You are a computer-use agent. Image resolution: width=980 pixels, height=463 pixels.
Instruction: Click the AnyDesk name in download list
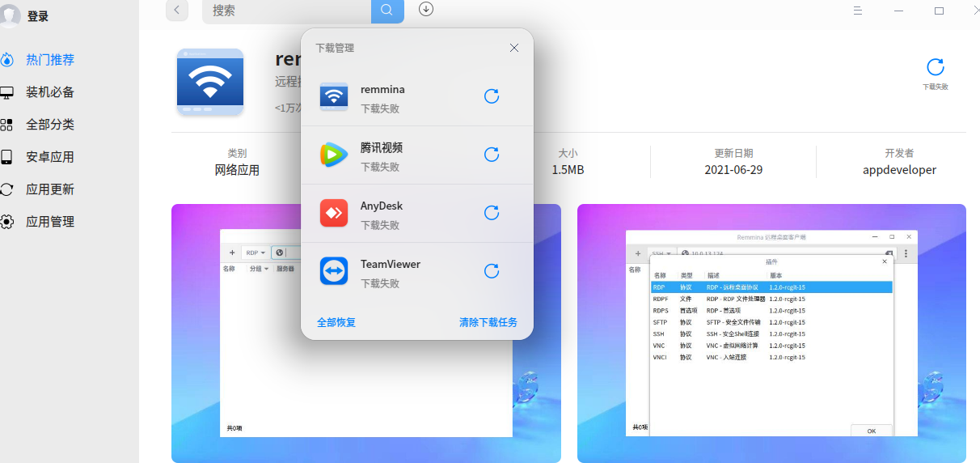coord(382,206)
